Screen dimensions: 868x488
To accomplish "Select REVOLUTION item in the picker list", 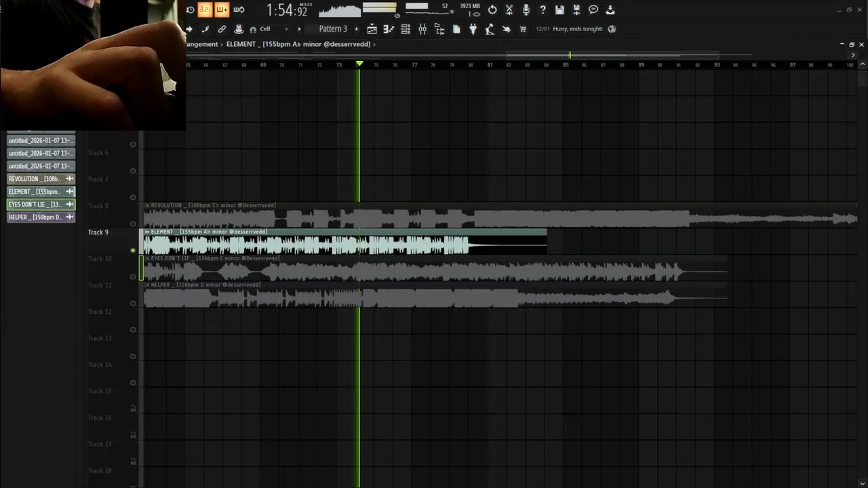I will [x=41, y=179].
